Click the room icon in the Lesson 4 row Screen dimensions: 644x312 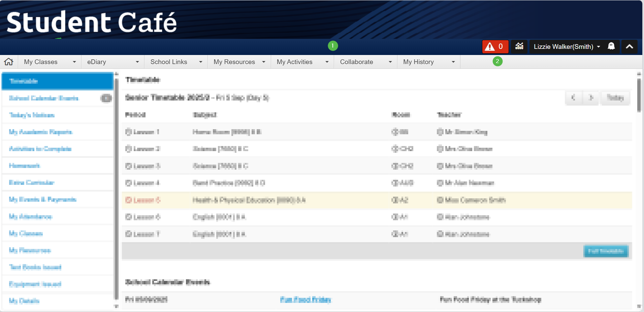pyautogui.click(x=395, y=183)
